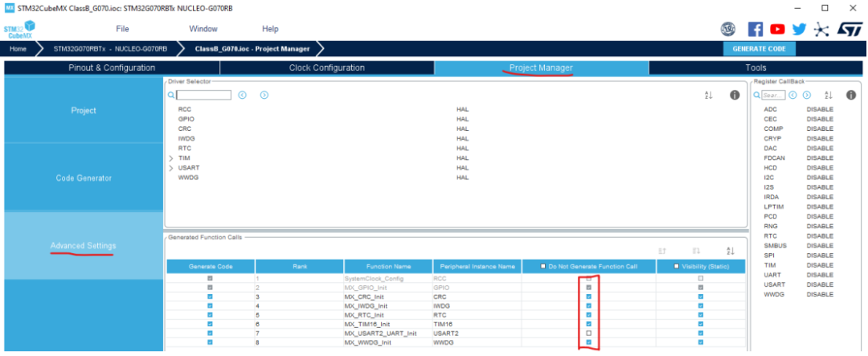Toggle Generate Code checkbox for MX_IWDG_Init
This screenshot has width=868, height=356.
[x=210, y=305]
